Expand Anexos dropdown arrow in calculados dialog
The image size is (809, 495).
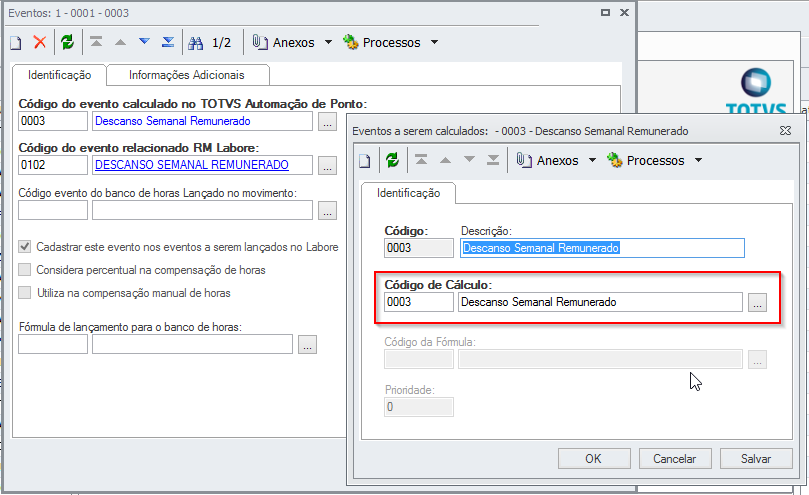tap(592, 161)
